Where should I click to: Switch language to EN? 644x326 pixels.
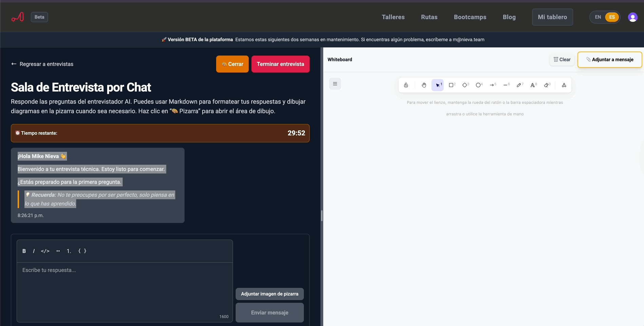(x=598, y=17)
